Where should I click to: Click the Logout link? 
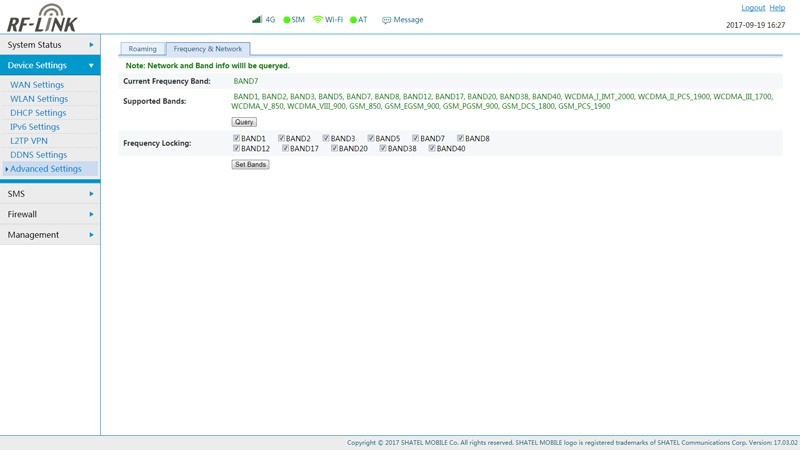click(752, 8)
